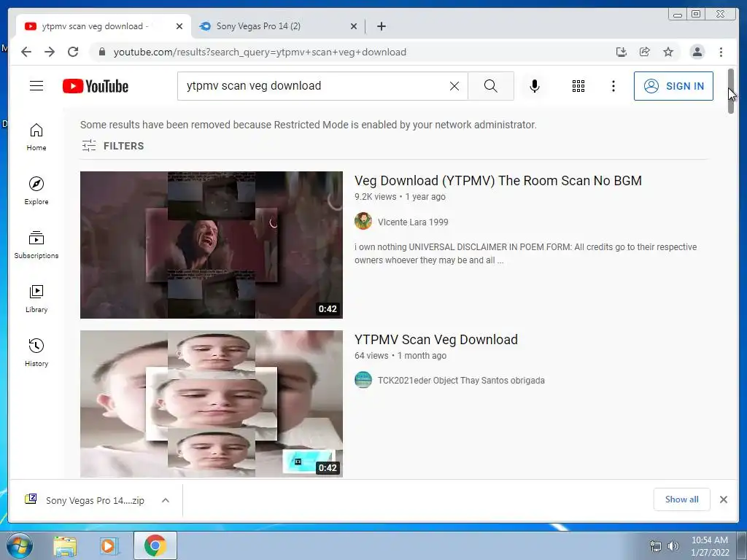Open the YouTube apps grid icon
Viewport: 747px width, 560px height.
pos(578,86)
